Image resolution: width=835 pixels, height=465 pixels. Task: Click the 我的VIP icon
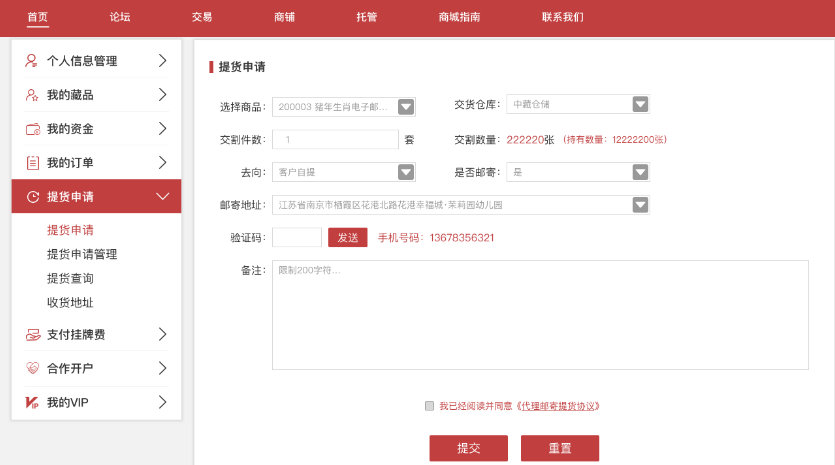coord(32,402)
